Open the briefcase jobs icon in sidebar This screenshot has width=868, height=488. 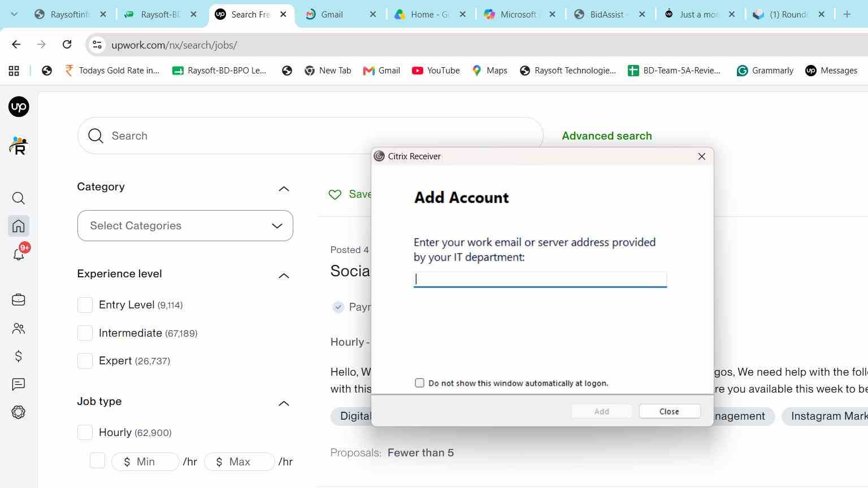point(19,300)
